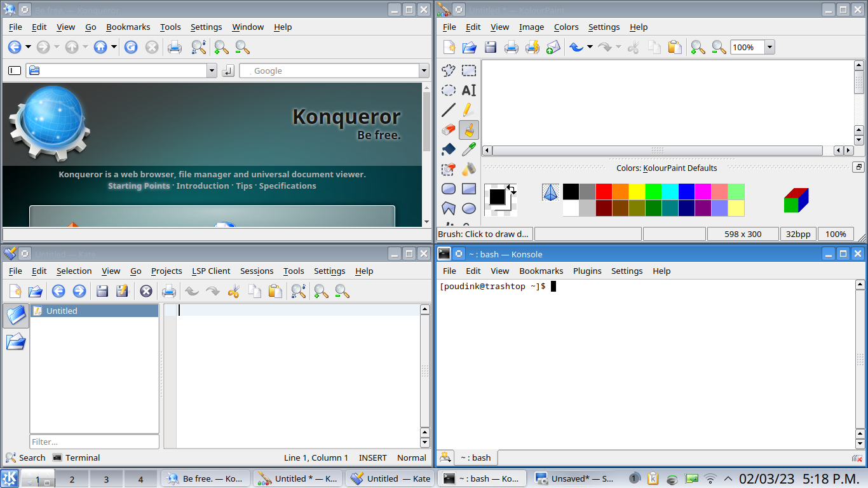The height and width of the screenshot is (488, 868).
Task: Click the Mail icon in KolourPaint toolbar
Action: [553, 47]
